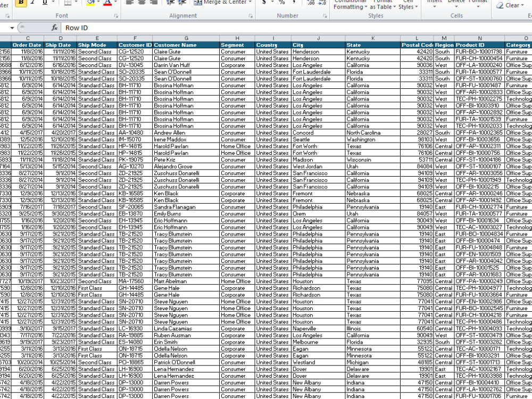Select customer ID cell AG-10270
The width and height of the screenshot is (532, 399).
click(135, 166)
